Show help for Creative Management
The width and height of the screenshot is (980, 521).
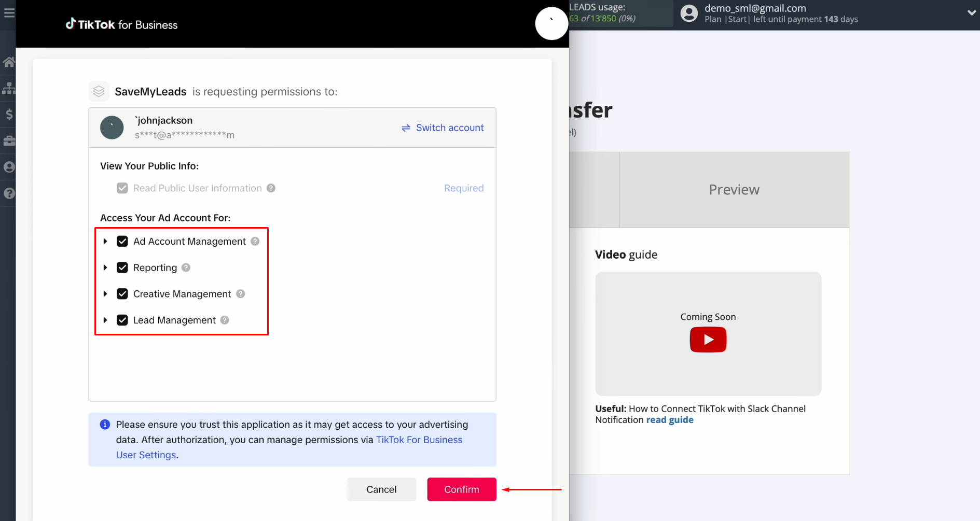click(240, 294)
